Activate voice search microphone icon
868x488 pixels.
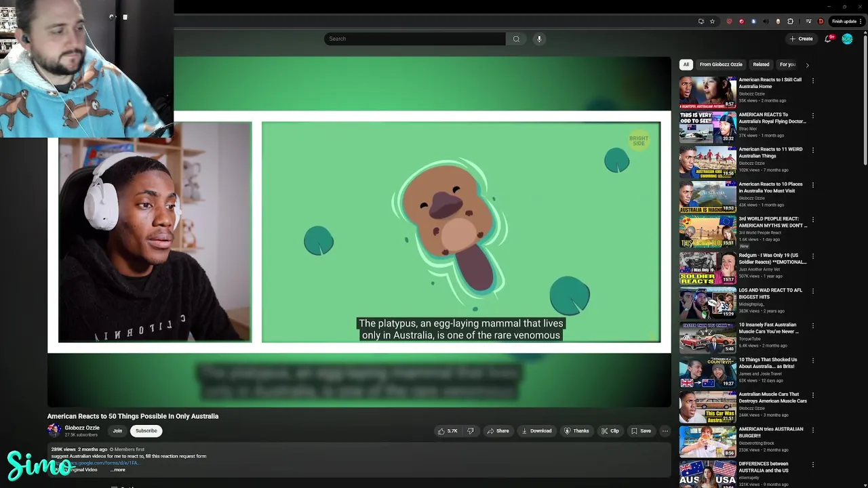(x=539, y=39)
